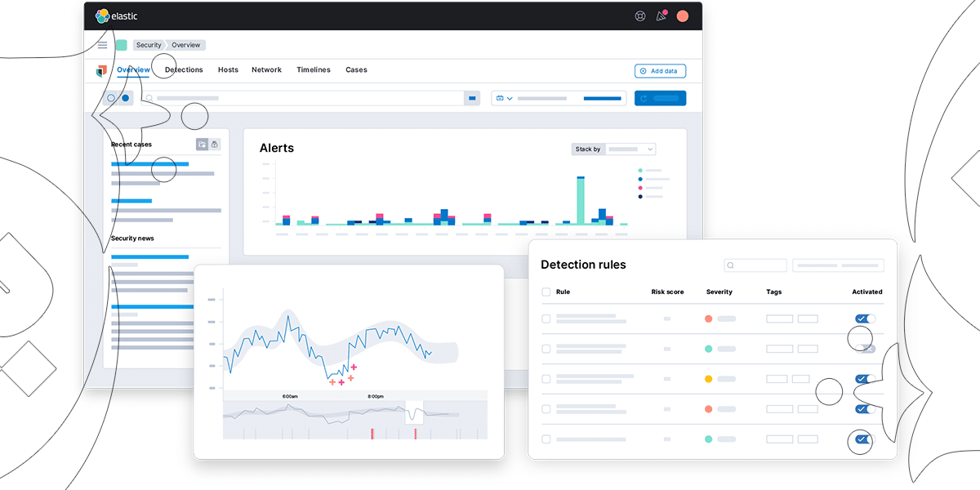
Task: Enable the deactivated second rule switch
Action: (866, 349)
